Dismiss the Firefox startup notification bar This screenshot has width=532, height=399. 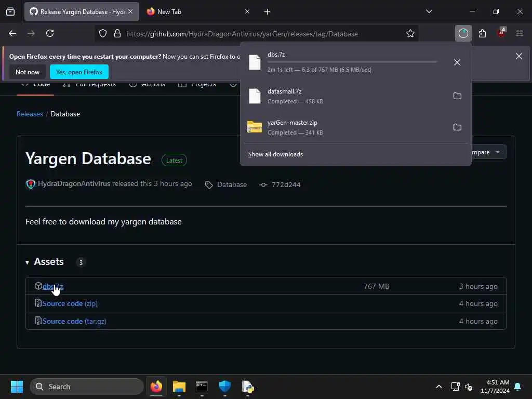click(519, 56)
